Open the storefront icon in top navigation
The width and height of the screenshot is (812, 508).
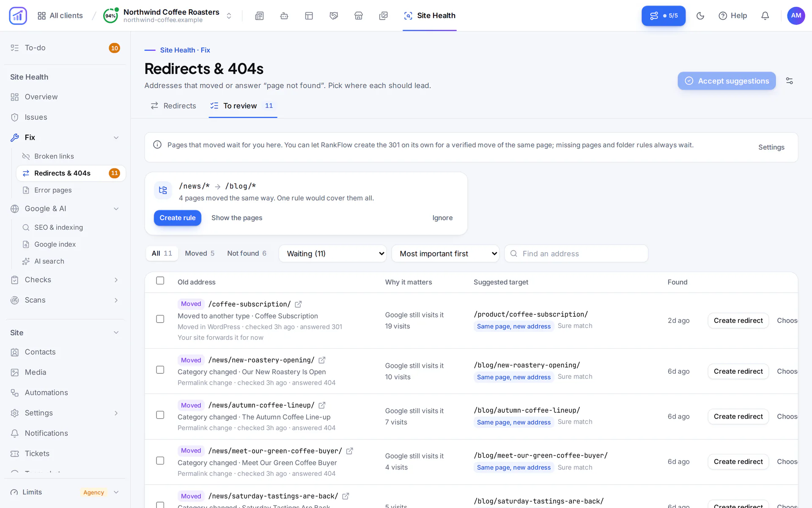pyautogui.click(x=359, y=16)
